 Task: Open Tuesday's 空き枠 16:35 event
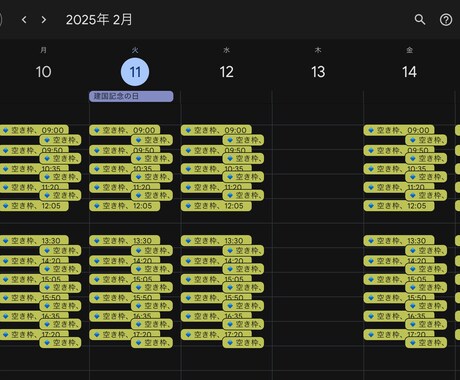(x=124, y=316)
